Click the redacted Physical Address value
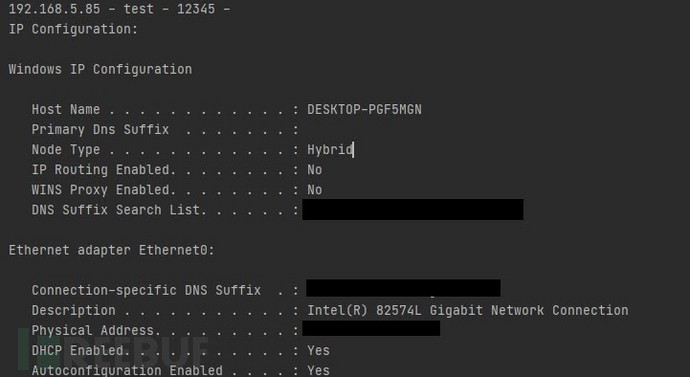This screenshot has height=377, width=690. tap(371, 328)
